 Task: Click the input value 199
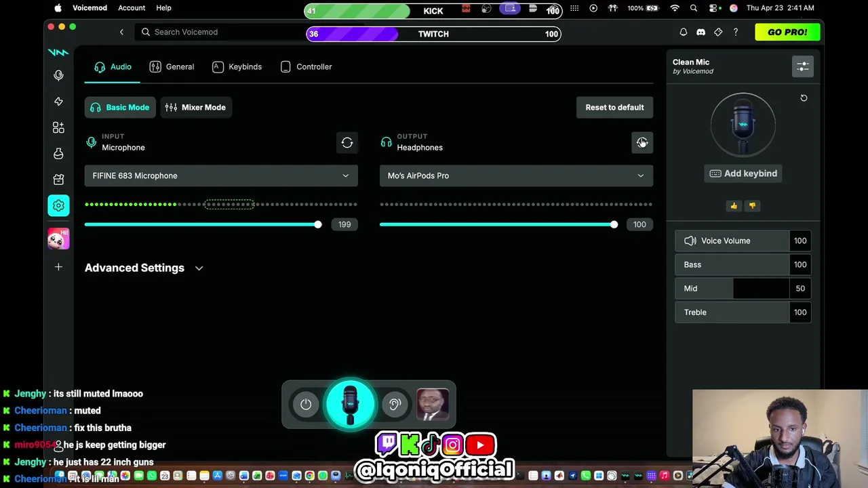pos(344,224)
